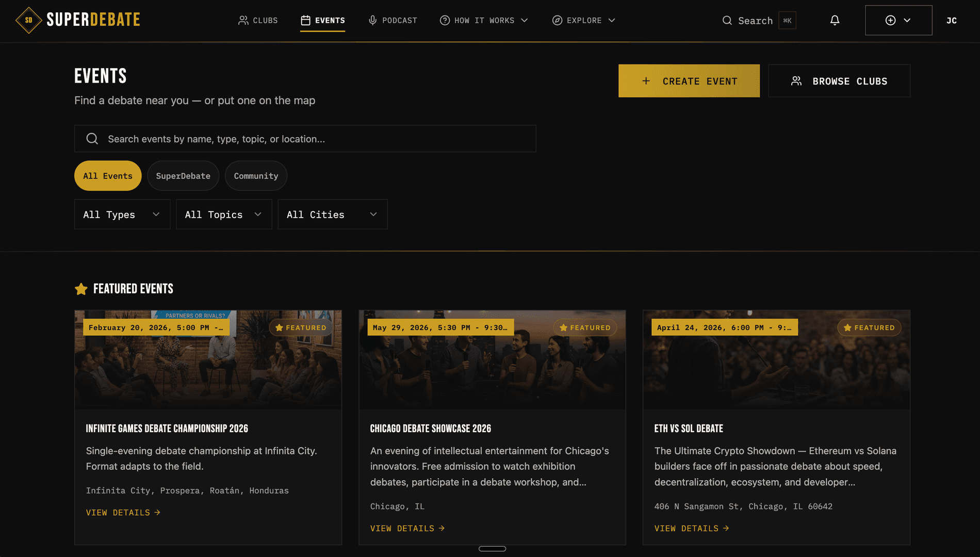Click the JC user avatar
The image size is (980, 557).
point(951,21)
